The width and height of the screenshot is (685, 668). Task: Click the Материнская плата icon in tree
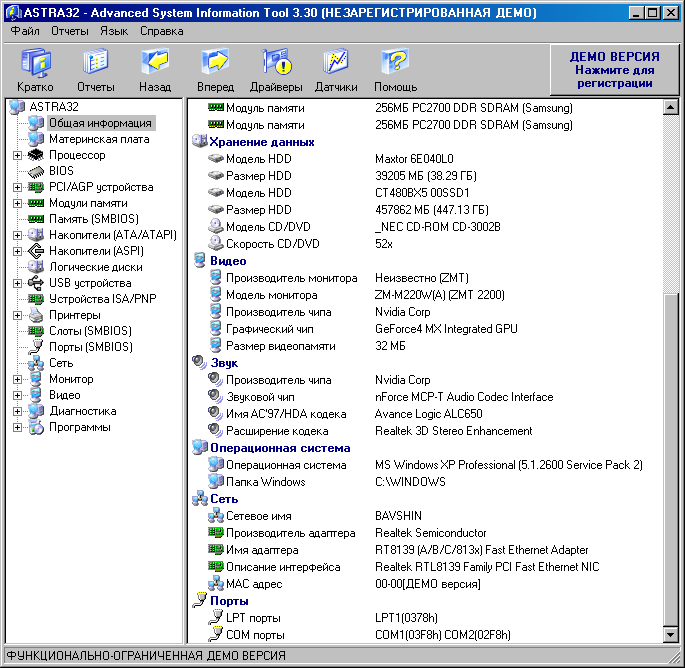[x=36, y=139]
